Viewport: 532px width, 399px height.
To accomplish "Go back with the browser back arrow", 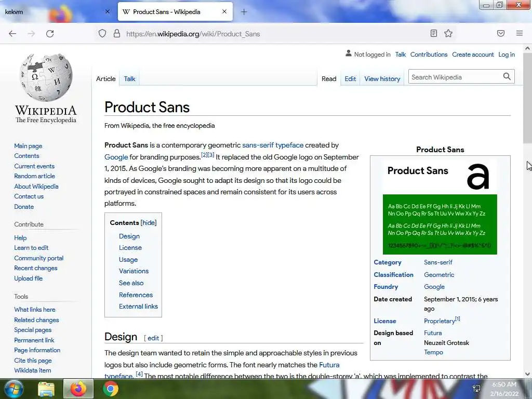I will [x=12, y=34].
